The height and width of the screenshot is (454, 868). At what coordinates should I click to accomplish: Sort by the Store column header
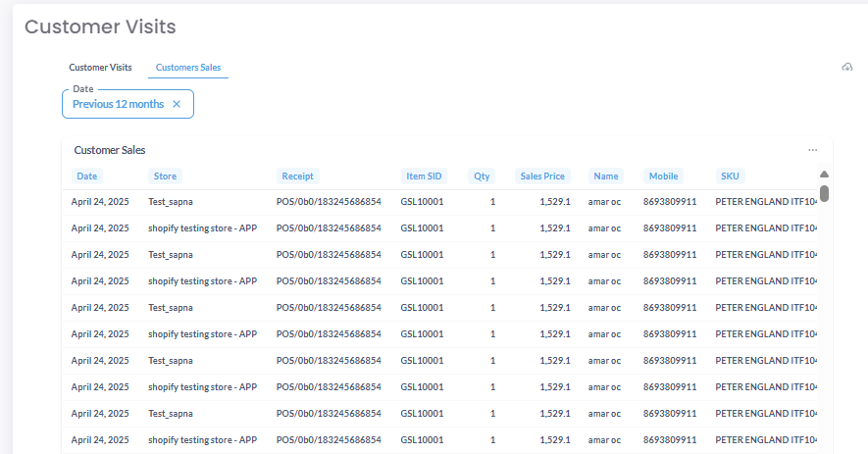click(165, 177)
